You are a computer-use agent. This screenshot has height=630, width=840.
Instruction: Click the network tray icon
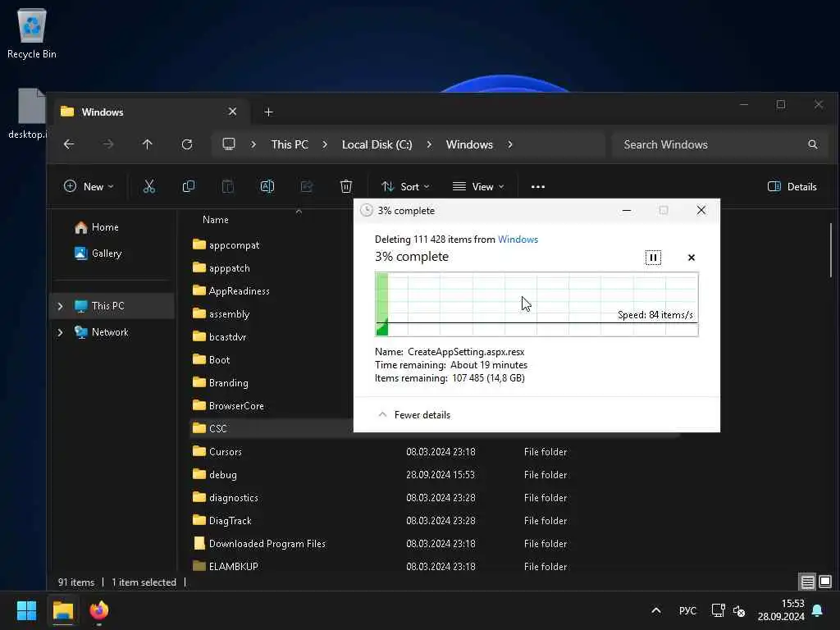[718, 610]
